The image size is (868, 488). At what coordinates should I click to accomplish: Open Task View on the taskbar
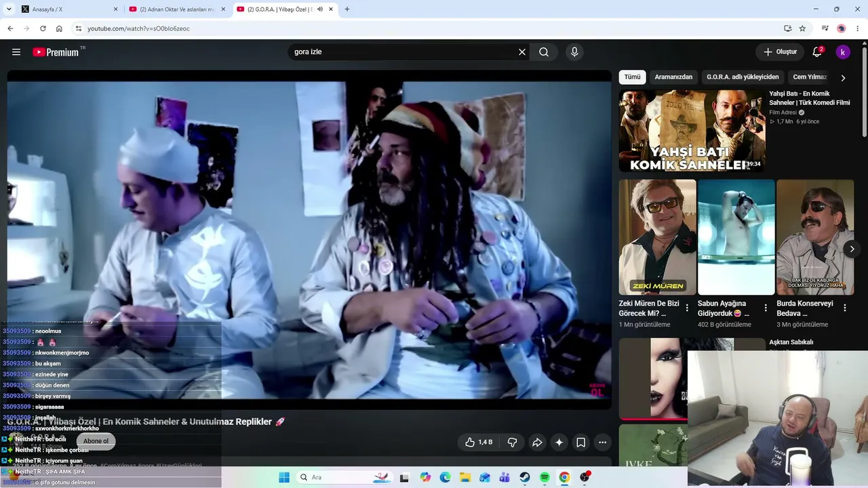(x=405, y=477)
